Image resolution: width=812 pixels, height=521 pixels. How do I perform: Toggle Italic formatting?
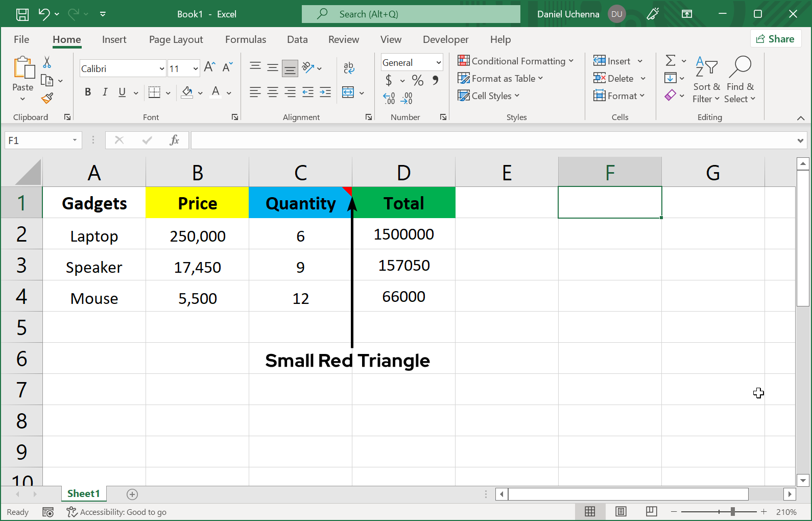tap(105, 92)
